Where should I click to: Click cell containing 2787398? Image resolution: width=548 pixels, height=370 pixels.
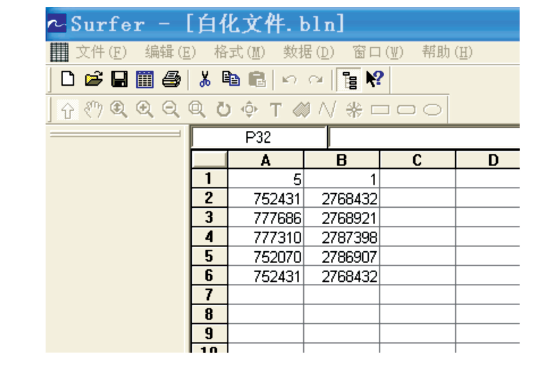tap(341, 237)
